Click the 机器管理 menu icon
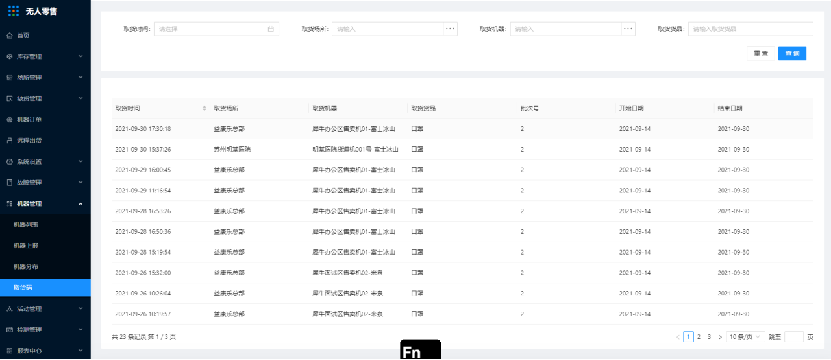831x360 pixels. pyautogui.click(x=9, y=204)
